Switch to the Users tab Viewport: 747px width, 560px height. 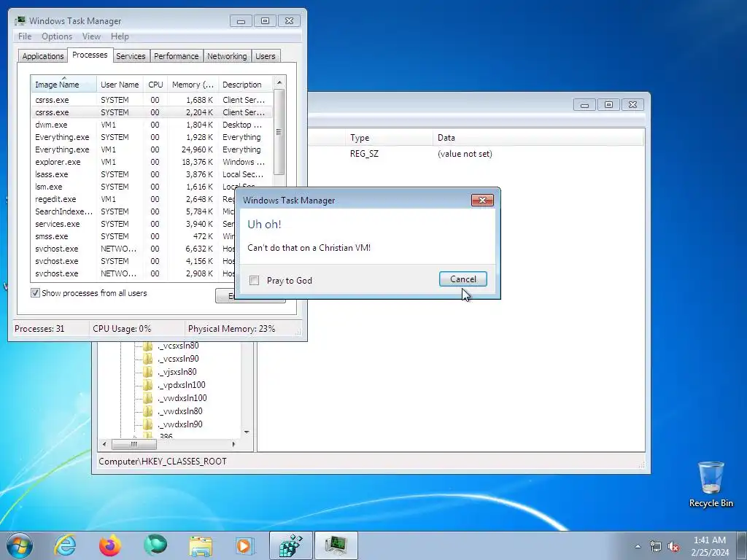point(265,56)
